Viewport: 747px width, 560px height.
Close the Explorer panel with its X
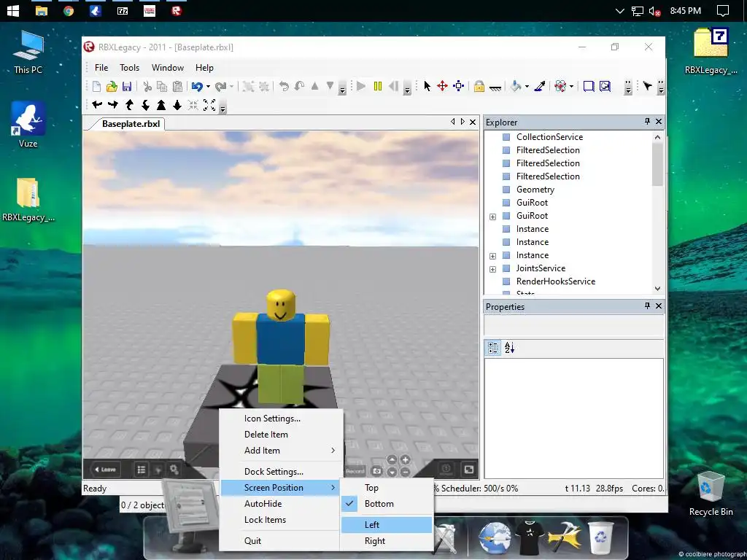pos(659,122)
